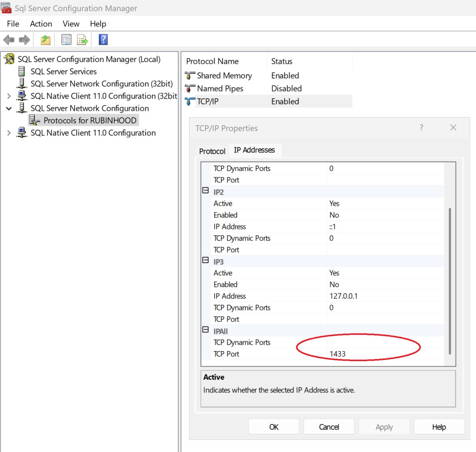The width and height of the screenshot is (476, 452).
Task: Click the SQL Server Configuration Manager root icon
Action: point(9,59)
